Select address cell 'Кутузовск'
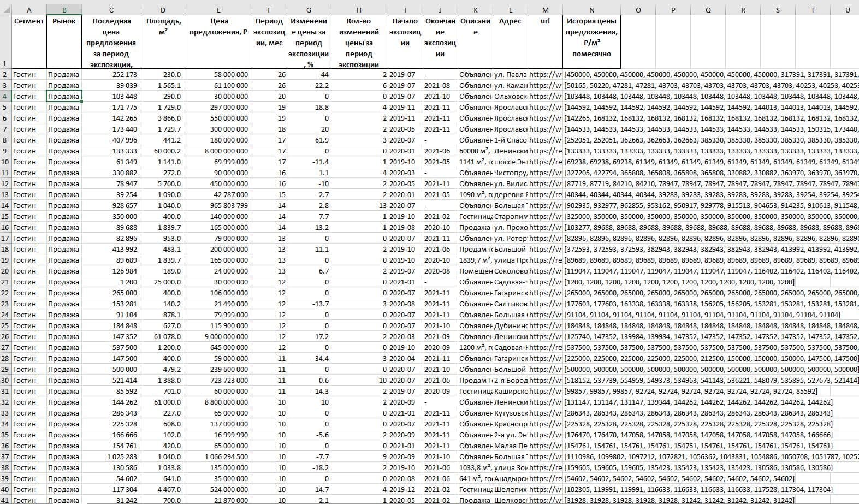This screenshot has width=859, height=504. tap(510, 413)
